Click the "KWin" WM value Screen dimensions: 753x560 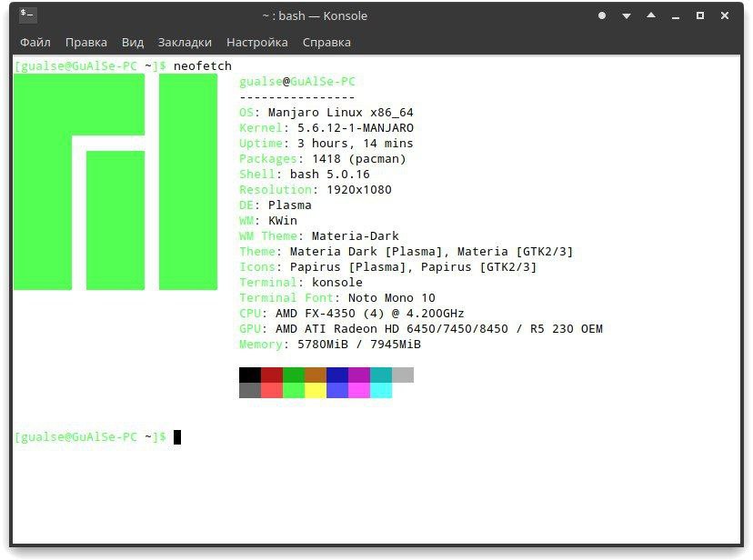(282, 220)
